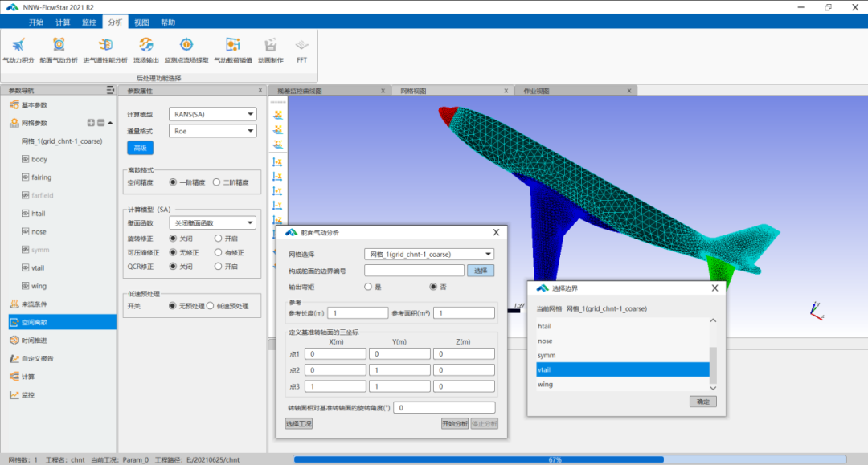Open the 网格选择 dropdown in the dialog
This screenshot has width=868, height=465.
pos(429,254)
